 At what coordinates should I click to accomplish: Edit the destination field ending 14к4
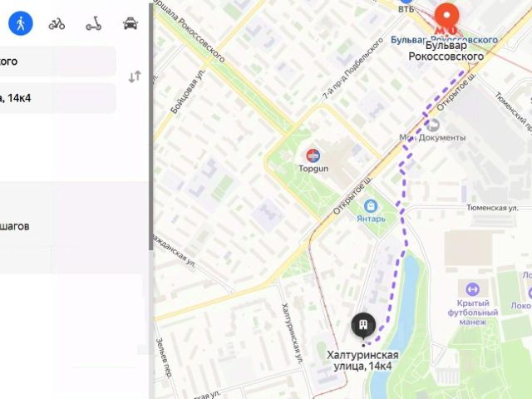57,98
